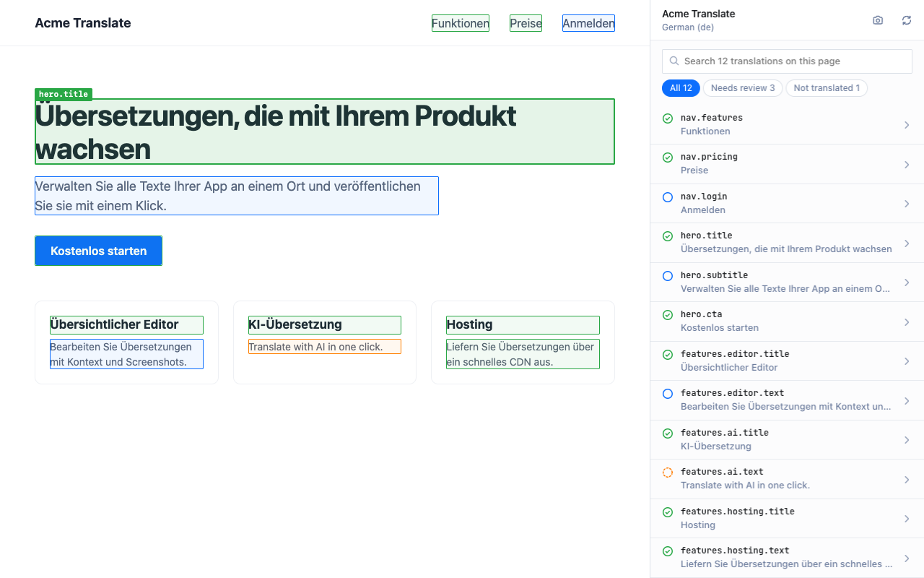Open the Funktionen nav link

461,23
